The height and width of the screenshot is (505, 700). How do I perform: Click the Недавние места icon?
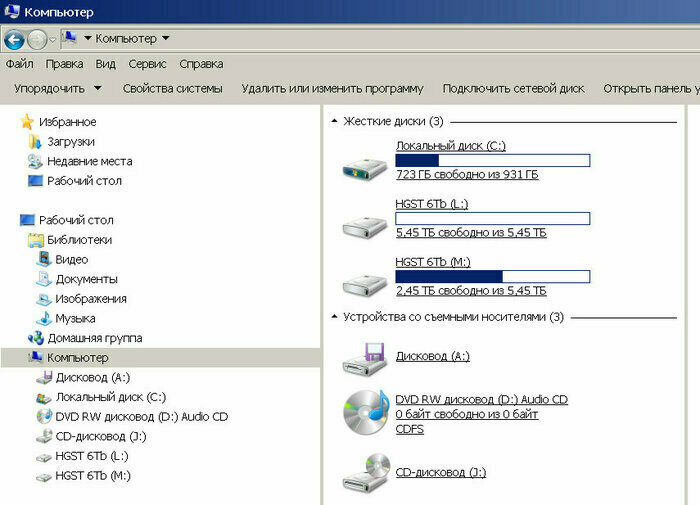point(35,161)
